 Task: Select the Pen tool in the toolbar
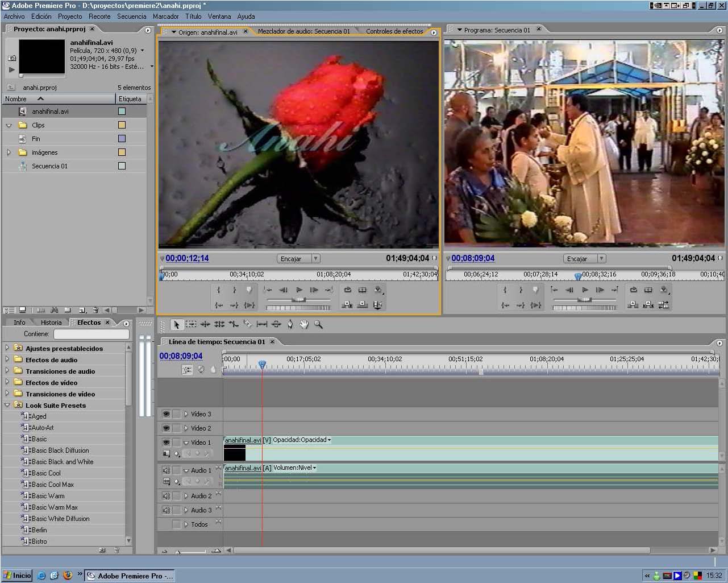click(x=290, y=324)
